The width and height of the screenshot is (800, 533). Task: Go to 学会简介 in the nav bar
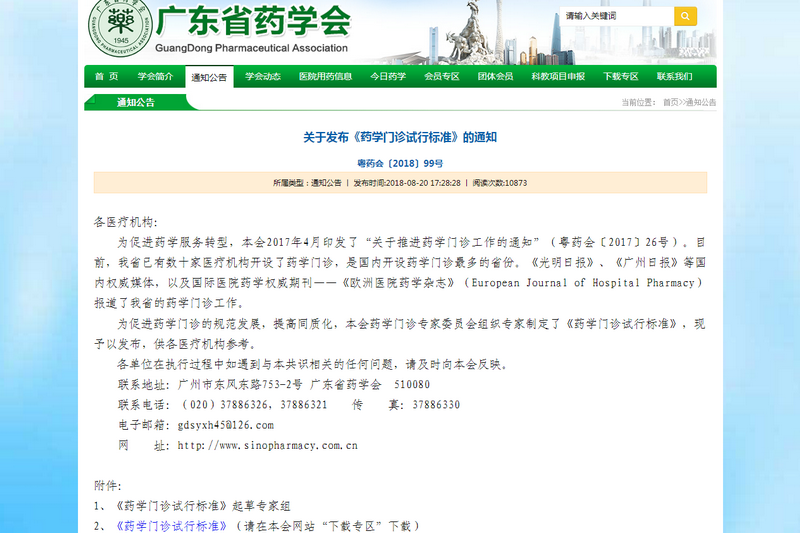coord(155,77)
